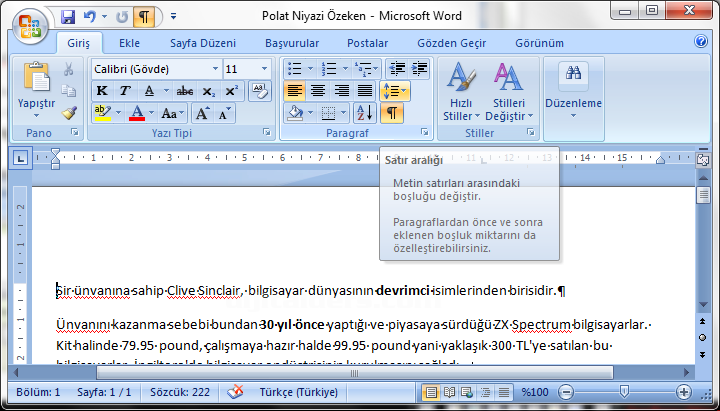Open the Giriş ribbon tab
This screenshot has width=720, height=411.
click(x=79, y=43)
